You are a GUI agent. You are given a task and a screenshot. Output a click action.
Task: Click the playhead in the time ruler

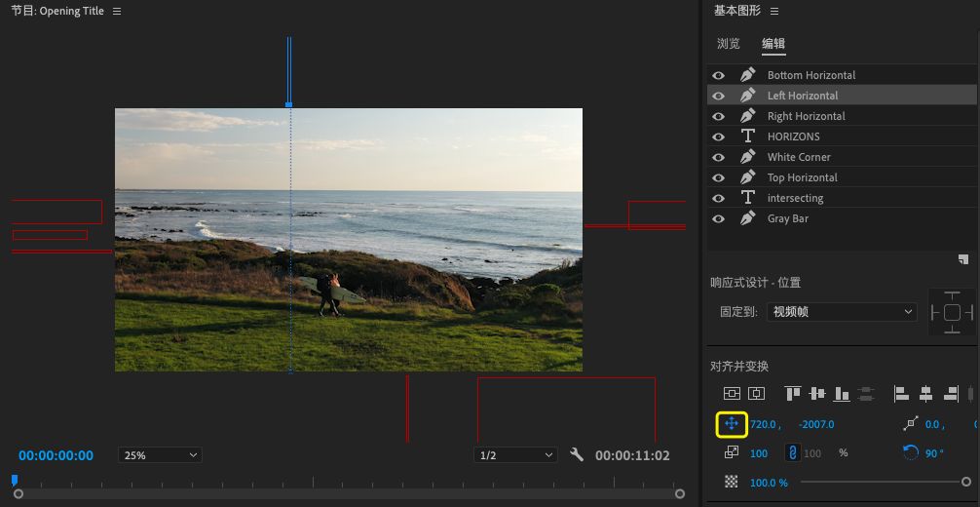(x=15, y=480)
